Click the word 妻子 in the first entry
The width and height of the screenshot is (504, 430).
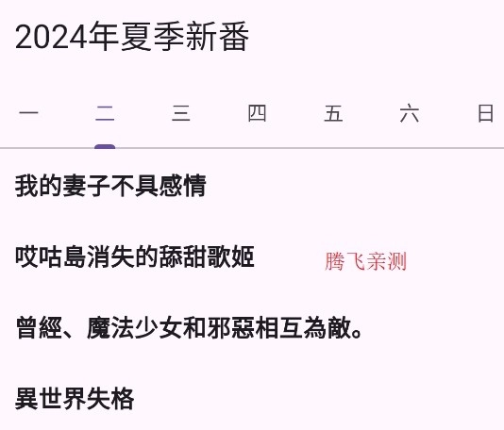click(87, 186)
